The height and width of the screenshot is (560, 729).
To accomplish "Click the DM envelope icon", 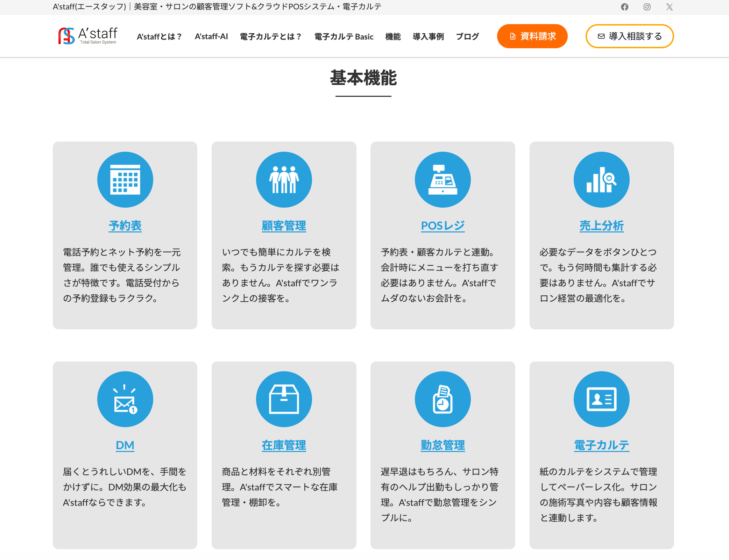I will click(125, 399).
